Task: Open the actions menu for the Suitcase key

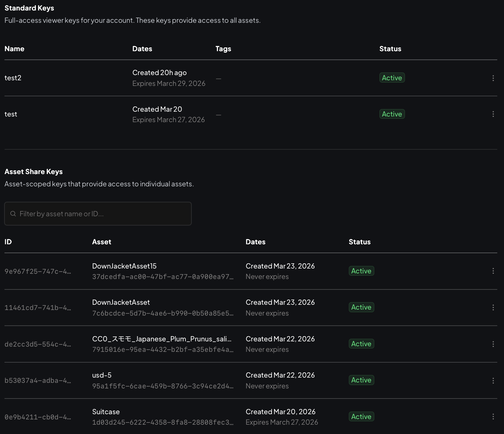Action: point(493,416)
